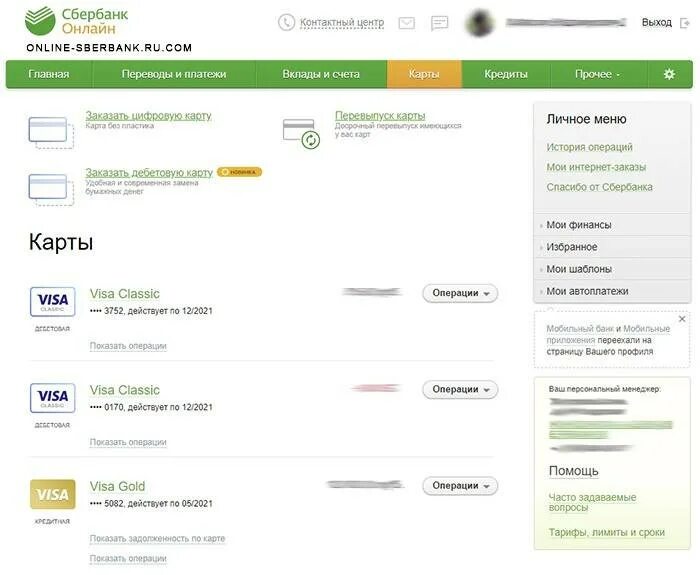This screenshot has height=575, width=700.
Task: Click Показать операции under card 0170
Action: 128,442
